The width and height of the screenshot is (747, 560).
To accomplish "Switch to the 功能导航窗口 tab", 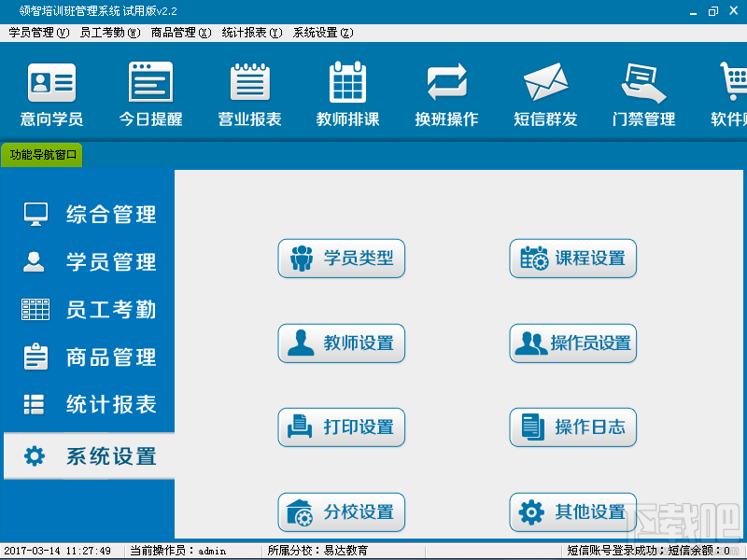I will [42, 155].
